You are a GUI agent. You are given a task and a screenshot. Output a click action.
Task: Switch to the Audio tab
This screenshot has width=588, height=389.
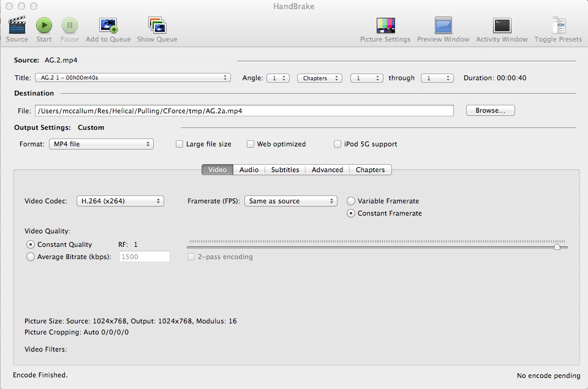point(249,170)
